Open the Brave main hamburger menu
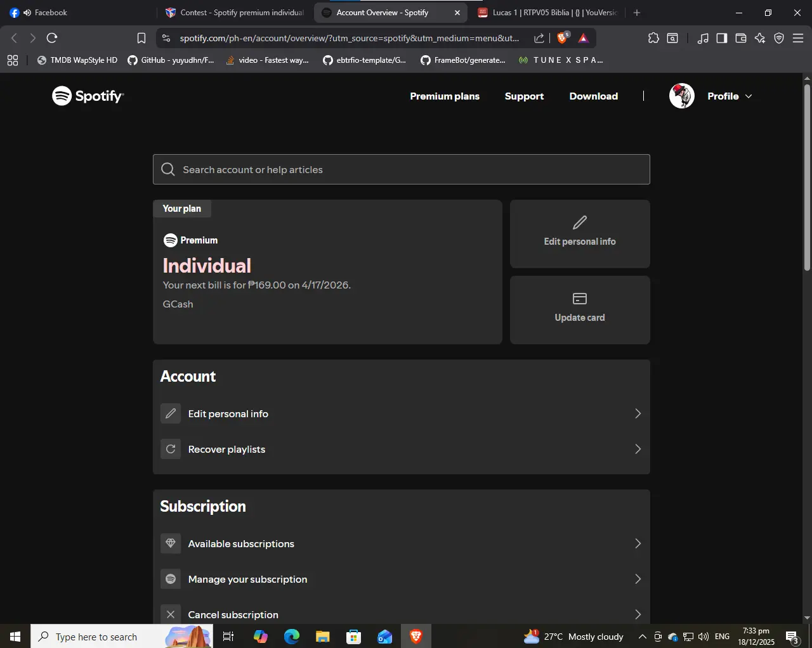The image size is (812, 648). click(798, 38)
